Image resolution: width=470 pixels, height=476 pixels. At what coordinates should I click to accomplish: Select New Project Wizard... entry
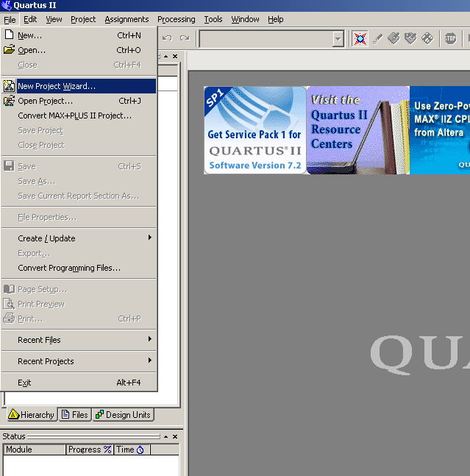click(79, 86)
